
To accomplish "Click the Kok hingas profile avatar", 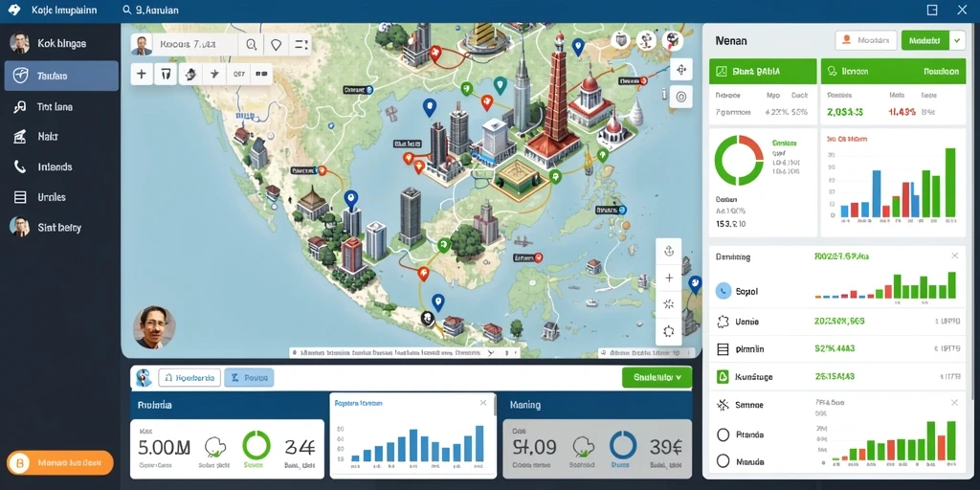I will click(x=19, y=43).
